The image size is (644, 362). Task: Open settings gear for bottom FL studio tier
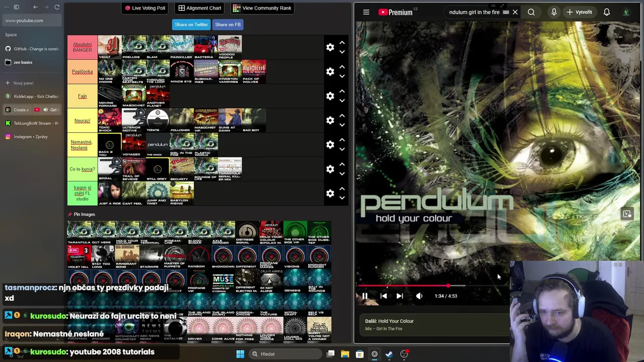[x=330, y=194]
